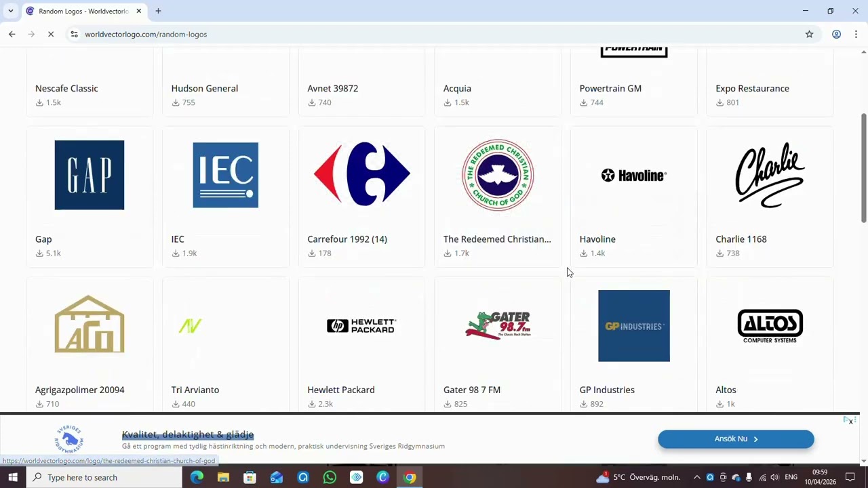Open the Hewlett Packard hp logo image
Viewport: 868px width, 488px height.
pos(361,326)
